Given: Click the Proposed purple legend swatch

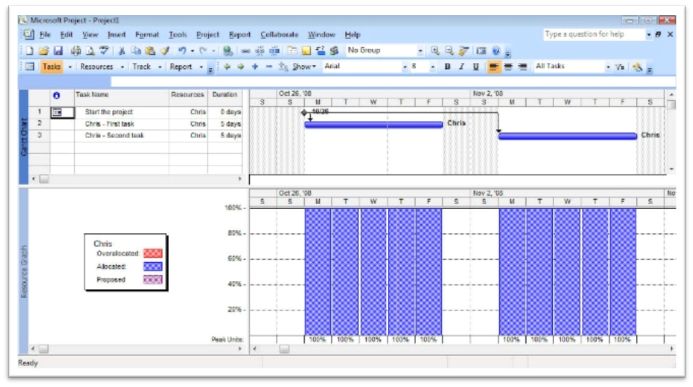Looking at the screenshot, I should [x=153, y=280].
